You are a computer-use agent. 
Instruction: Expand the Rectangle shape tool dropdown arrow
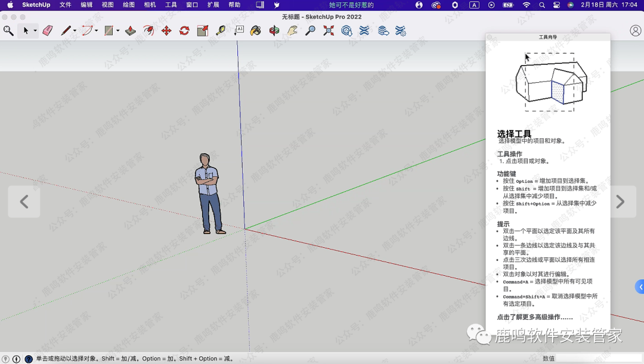tap(117, 31)
